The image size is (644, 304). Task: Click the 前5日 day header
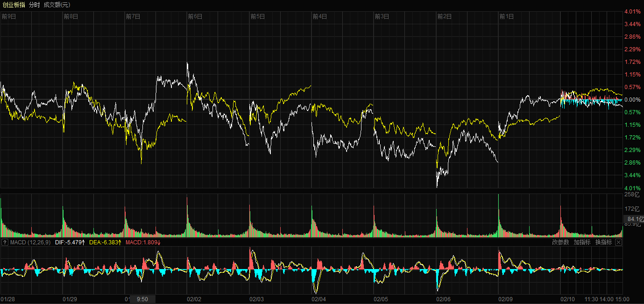point(258,16)
